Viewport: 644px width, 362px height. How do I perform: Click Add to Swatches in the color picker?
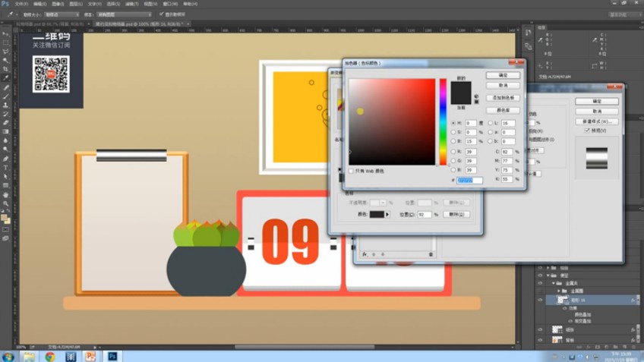(x=503, y=98)
